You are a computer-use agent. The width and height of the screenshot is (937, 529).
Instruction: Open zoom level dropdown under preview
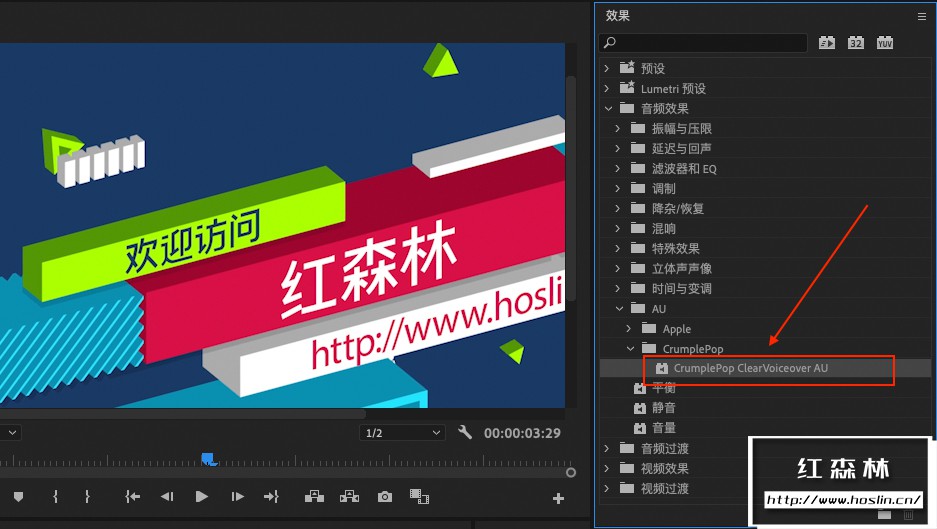(11, 432)
